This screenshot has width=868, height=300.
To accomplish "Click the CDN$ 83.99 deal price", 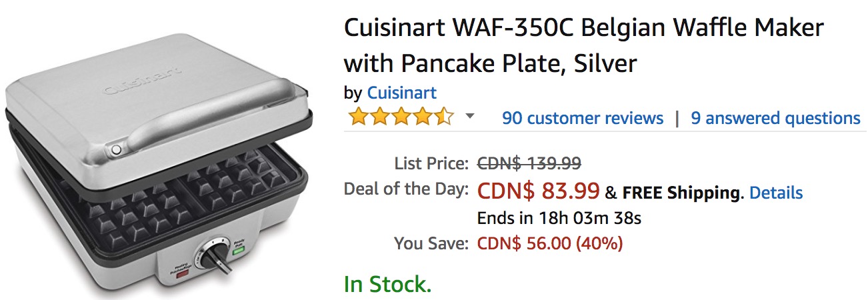I will [x=538, y=191].
